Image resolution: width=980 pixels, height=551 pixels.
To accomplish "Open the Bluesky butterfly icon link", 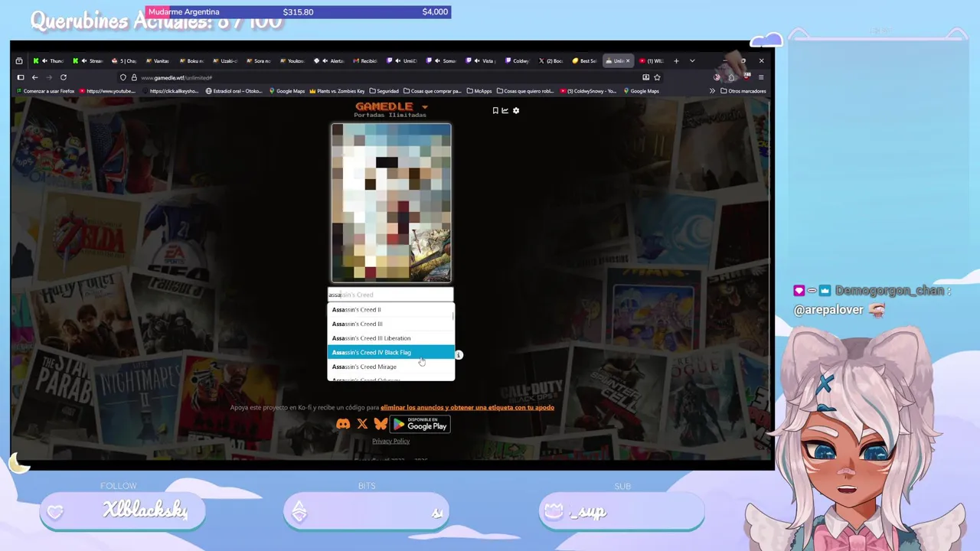I will tap(381, 424).
